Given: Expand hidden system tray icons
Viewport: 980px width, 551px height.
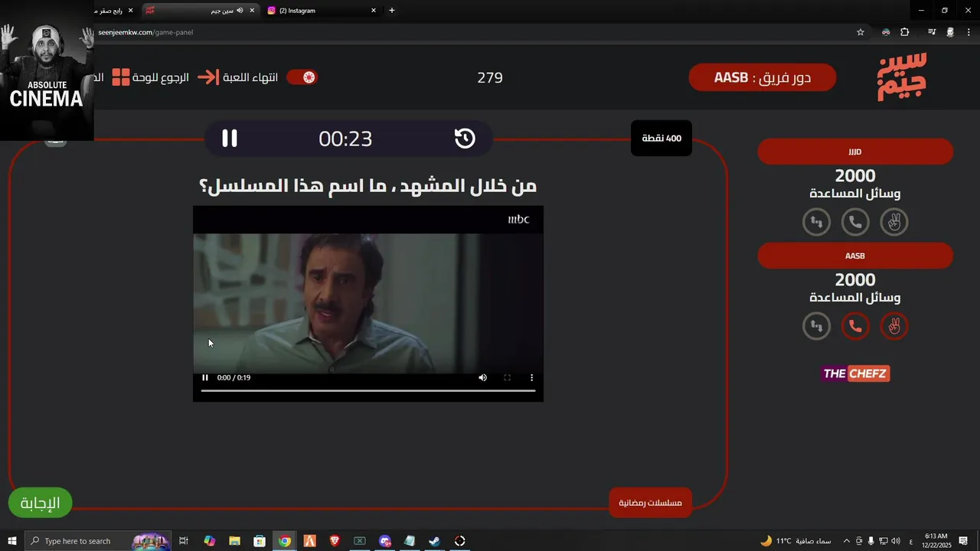Looking at the screenshot, I should (846, 541).
